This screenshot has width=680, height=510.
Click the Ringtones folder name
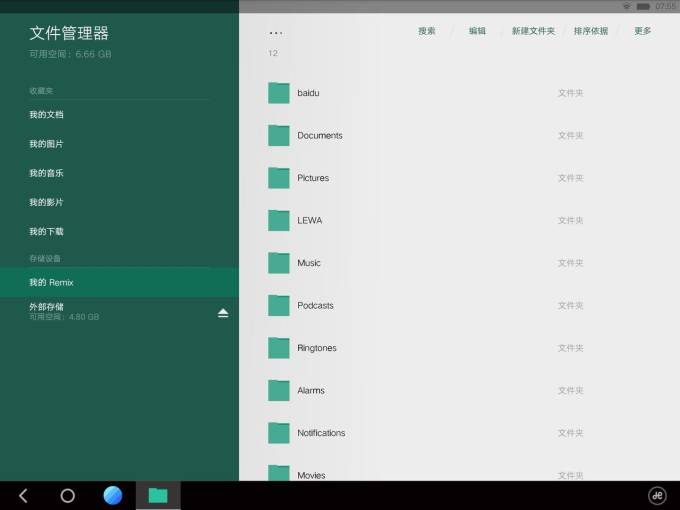point(317,348)
